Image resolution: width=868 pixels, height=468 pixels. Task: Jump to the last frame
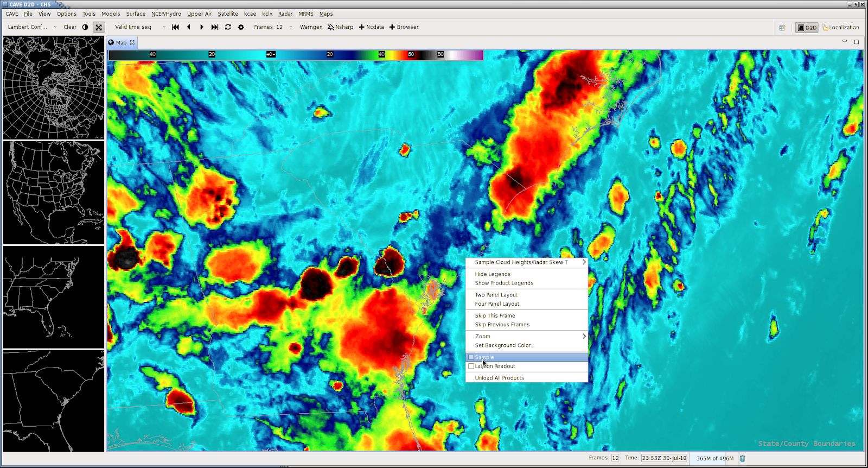click(x=215, y=27)
